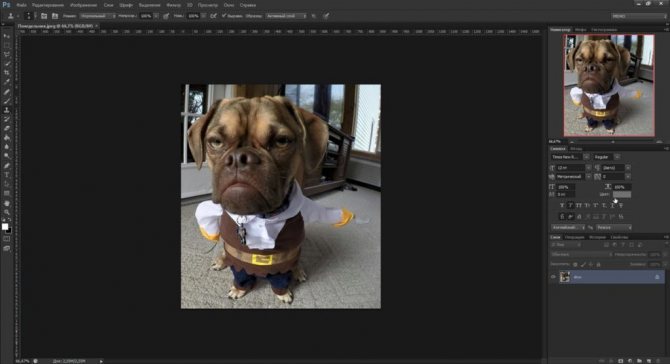Open the Brush panel from options bar
The width and height of the screenshot is (670, 364).
pos(44,16)
